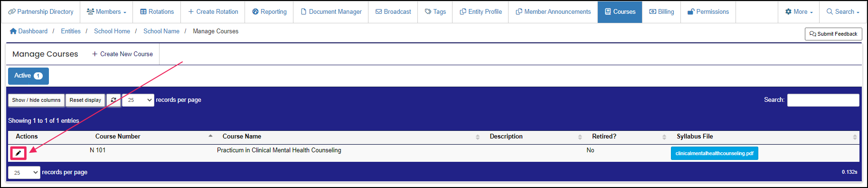Click the refresh table icon button
Viewport: 868px width, 188px height.
[113, 100]
